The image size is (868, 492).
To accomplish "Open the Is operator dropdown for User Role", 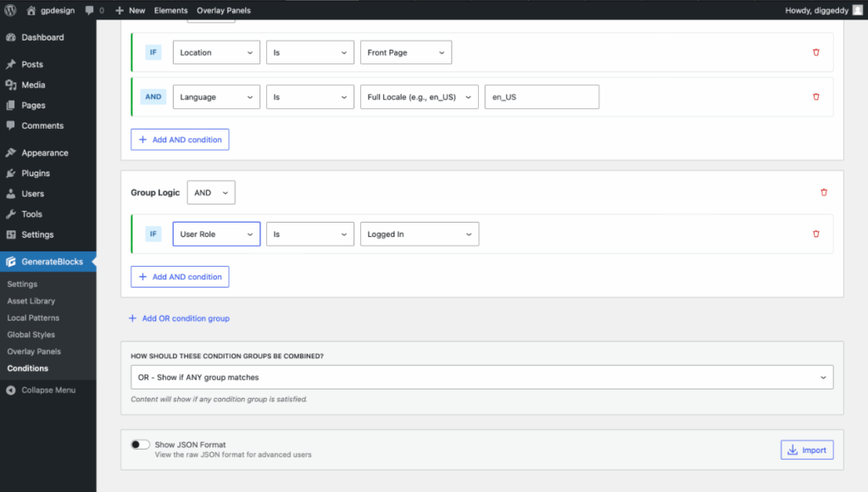I will click(310, 234).
